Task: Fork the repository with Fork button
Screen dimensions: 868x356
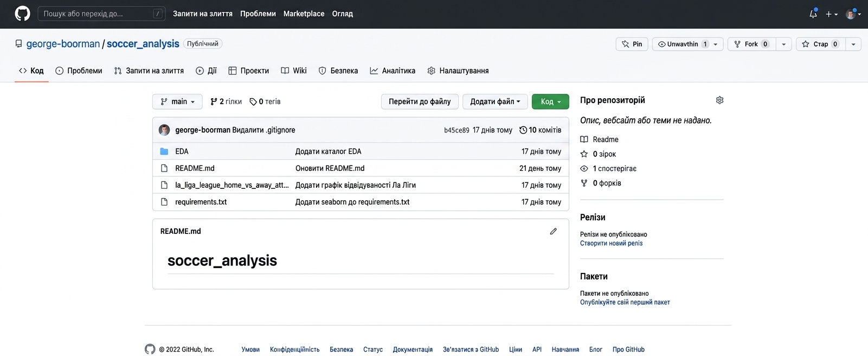Action: 751,44
